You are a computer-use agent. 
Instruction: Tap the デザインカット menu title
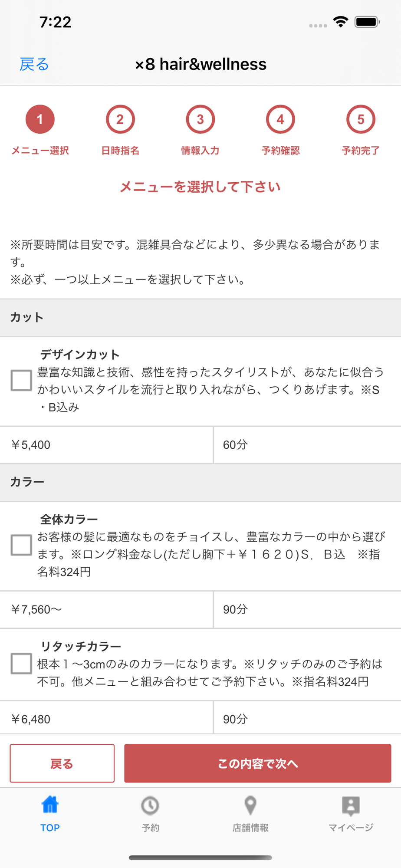point(80,355)
